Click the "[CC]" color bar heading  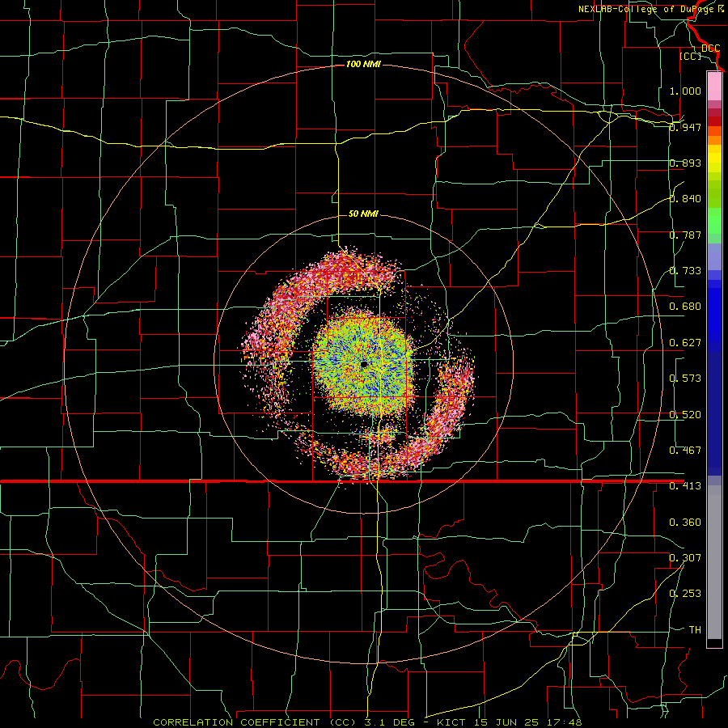click(x=690, y=56)
